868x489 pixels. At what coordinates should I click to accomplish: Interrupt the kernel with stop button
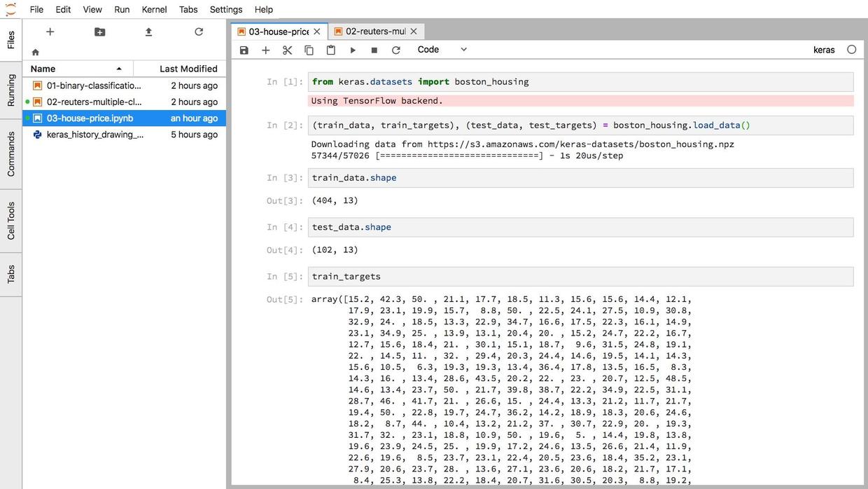coord(374,50)
